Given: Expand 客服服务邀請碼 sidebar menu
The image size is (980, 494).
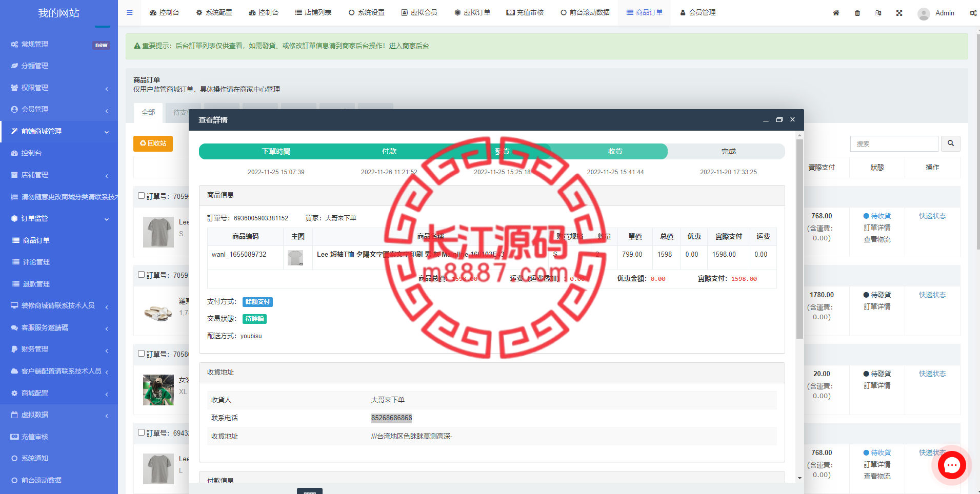Looking at the screenshot, I should tap(59, 327).
